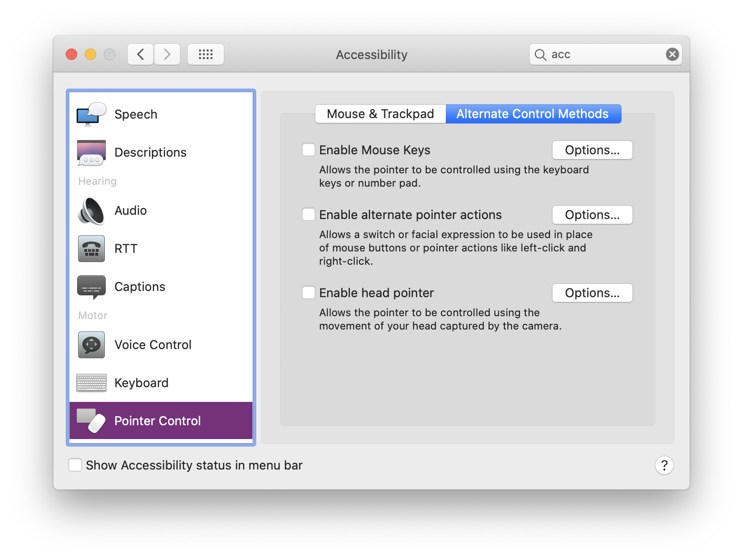Show all preferences grid button
The height and width of the screenshot is (560, 743).
point(206,54)
